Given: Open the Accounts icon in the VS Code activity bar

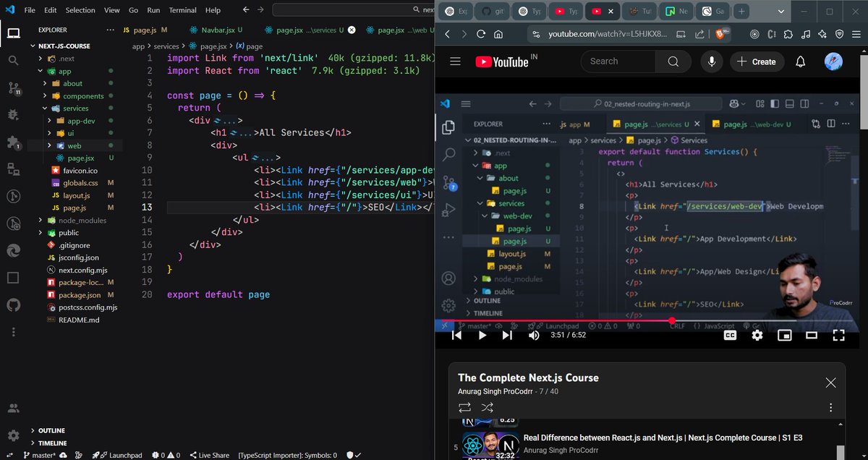Looking at the screenshot, I should pos(13,409).
